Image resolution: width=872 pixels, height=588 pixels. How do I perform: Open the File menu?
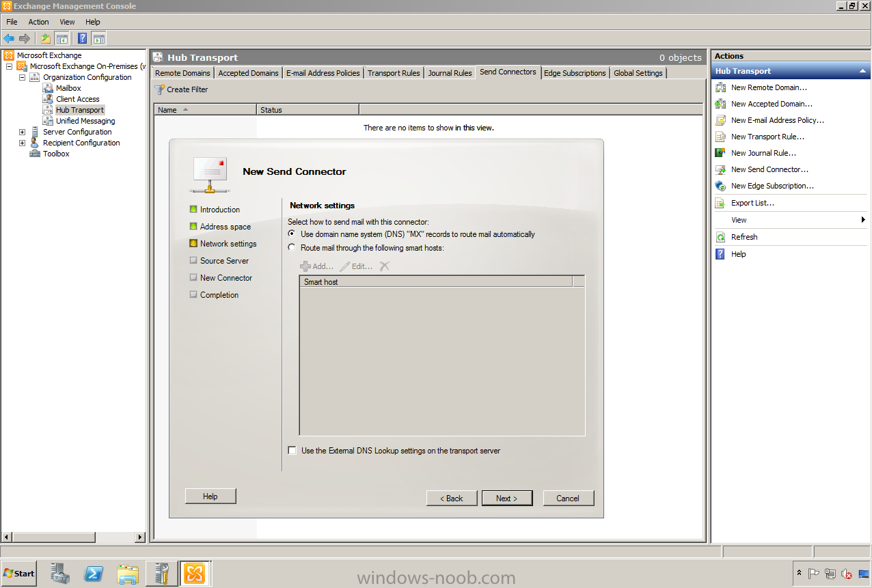click(x=12, y=22)
